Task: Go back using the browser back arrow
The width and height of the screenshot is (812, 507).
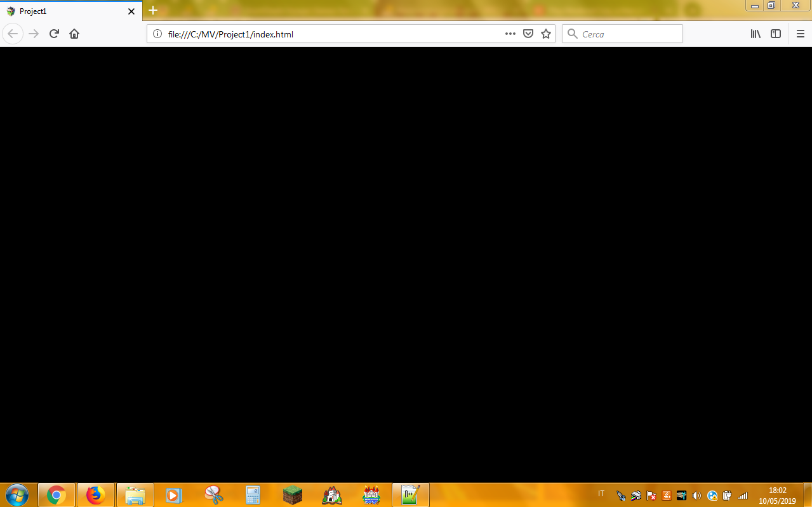Action: pos(13,34)
